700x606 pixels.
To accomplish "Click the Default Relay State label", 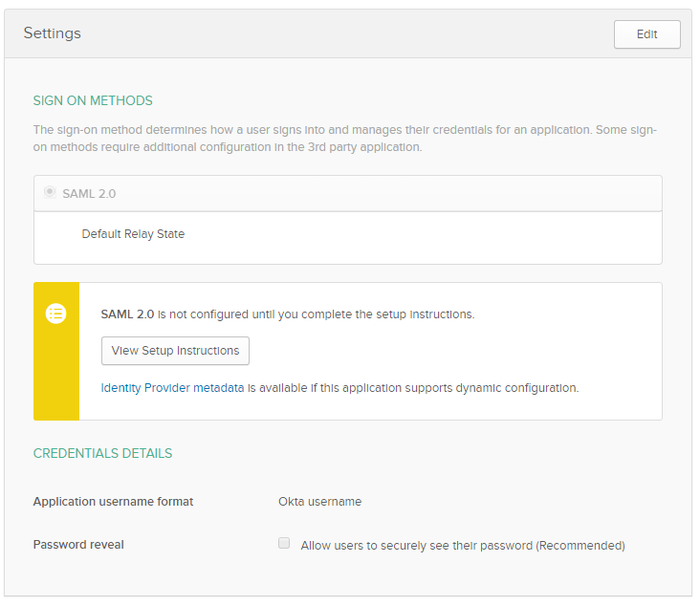I will pyautogui.click(x=133, y=234).
